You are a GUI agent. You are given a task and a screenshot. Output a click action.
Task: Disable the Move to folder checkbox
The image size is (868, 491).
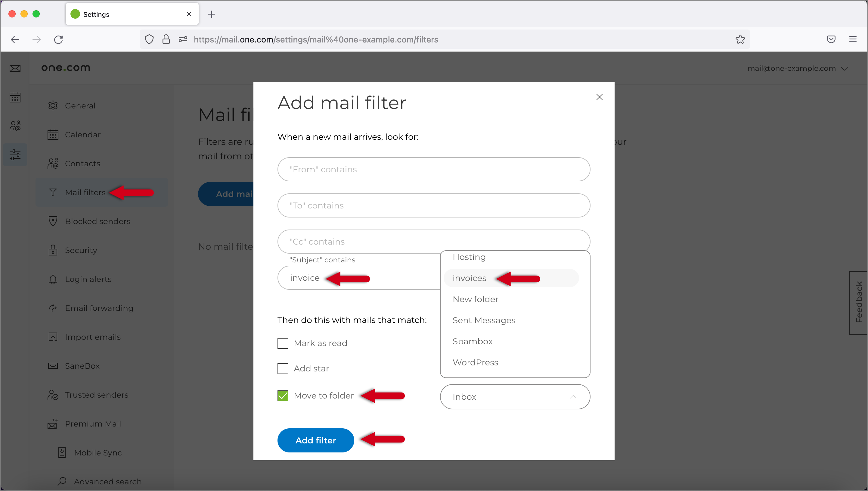coord(283,395)
